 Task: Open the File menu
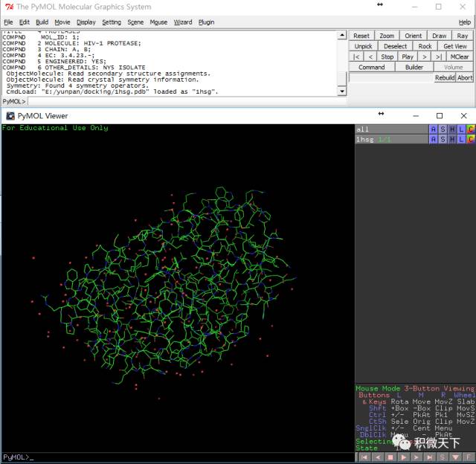pos(8,22)
